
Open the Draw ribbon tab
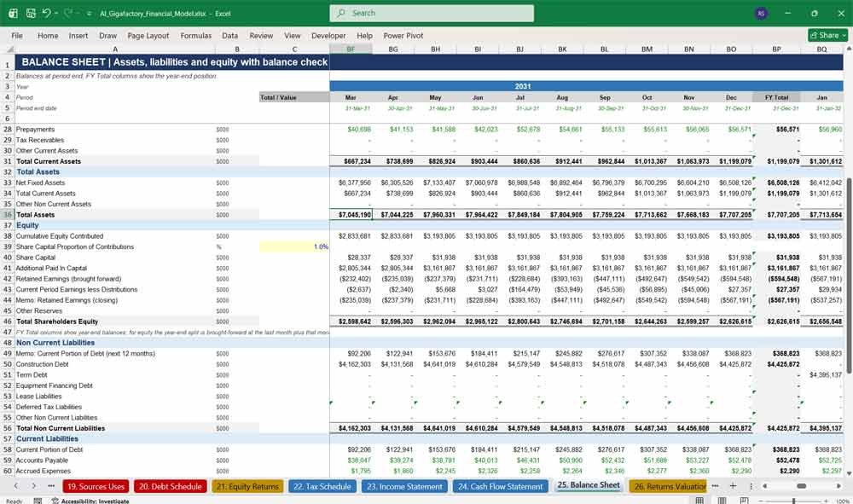(107, 35)
